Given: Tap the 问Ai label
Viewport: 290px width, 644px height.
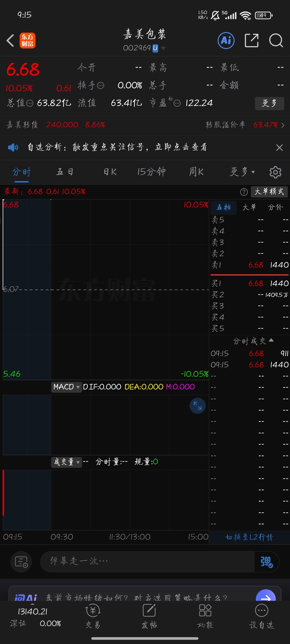Looking at the screenshot, I should point(26,597).
